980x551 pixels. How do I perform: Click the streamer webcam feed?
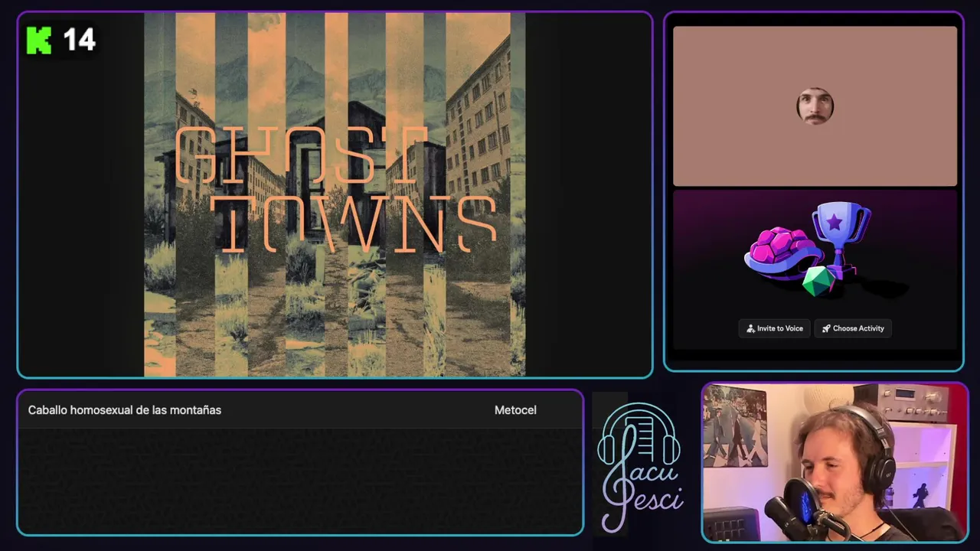coord(835,463)
